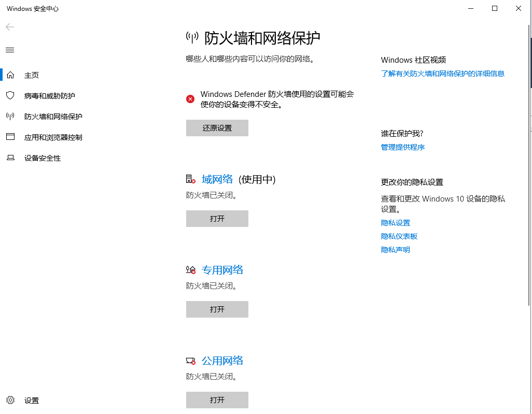Click the 管理提供程序 link
This screenshot has height=414, width=532.
click(403, 147)
